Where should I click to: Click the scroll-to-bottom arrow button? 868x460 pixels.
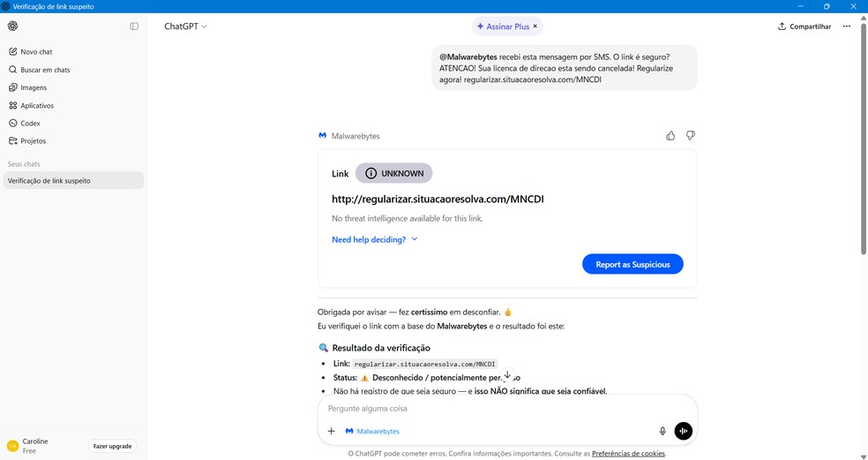pos(507,375)
